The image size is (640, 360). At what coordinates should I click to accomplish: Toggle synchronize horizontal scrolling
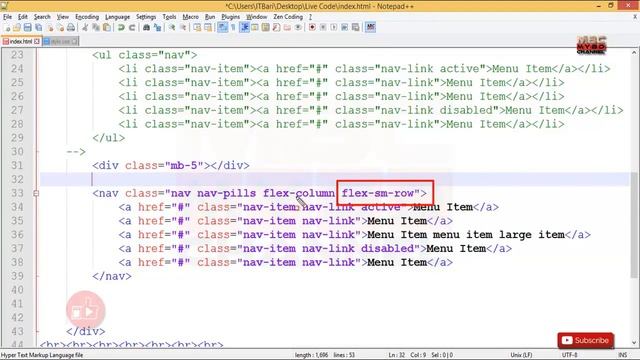pyautogui.click(x=208, y=27)
